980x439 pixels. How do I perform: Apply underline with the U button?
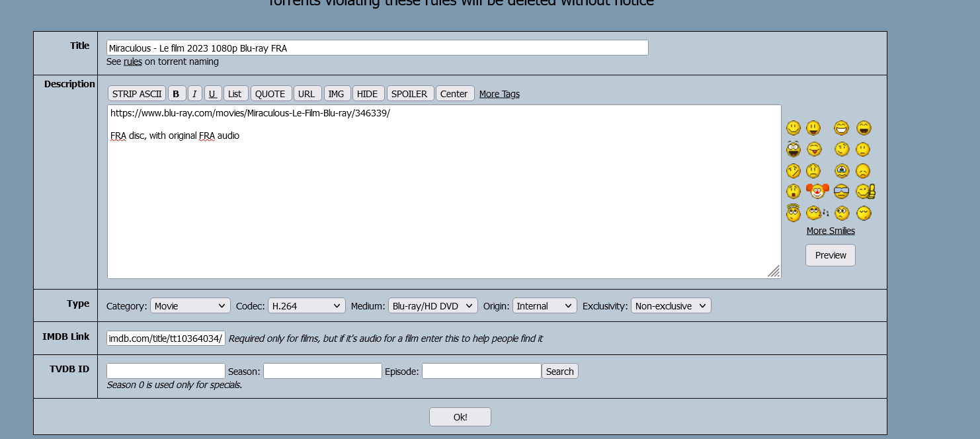pyautogui.click(x=212, y=94)
